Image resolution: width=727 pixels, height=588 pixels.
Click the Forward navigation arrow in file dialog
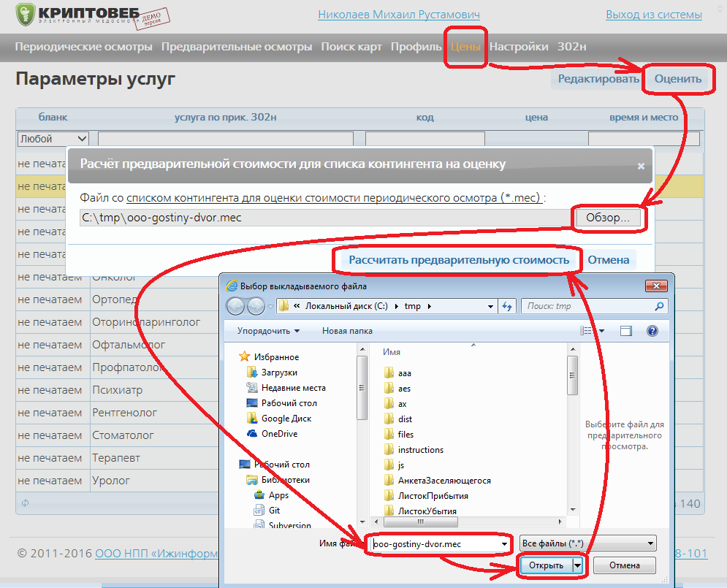click(x=256, y=306)
